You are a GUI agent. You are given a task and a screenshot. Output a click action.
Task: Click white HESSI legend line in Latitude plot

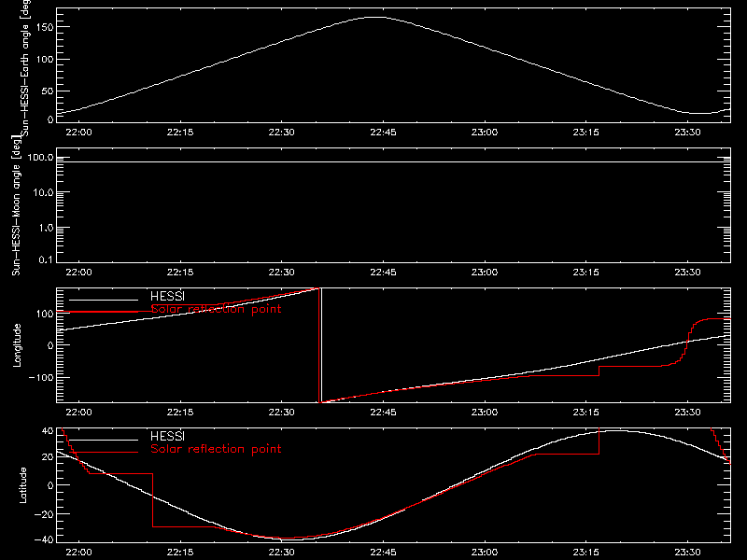click(104, 440)
